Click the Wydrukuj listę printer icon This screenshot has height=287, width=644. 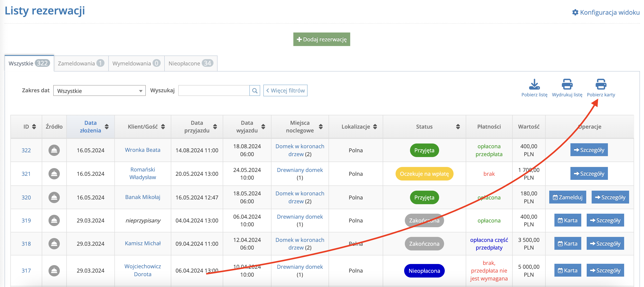(x=567, y=84)
